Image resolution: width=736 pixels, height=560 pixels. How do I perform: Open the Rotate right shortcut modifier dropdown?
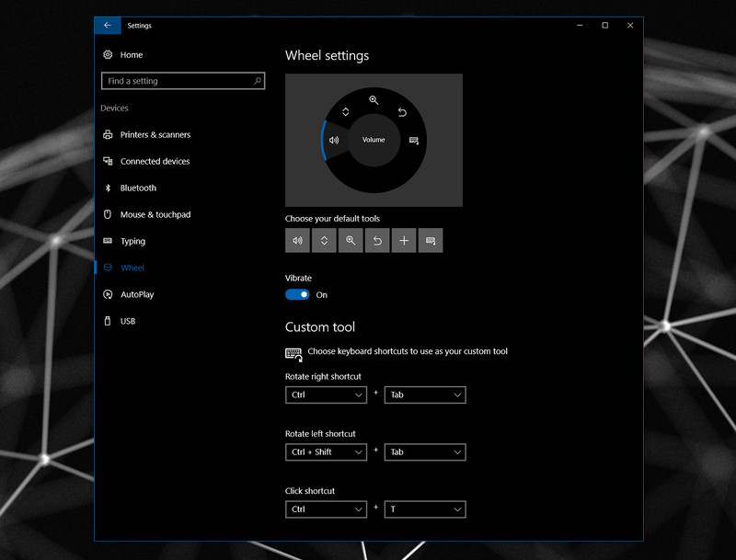point(326,394)
